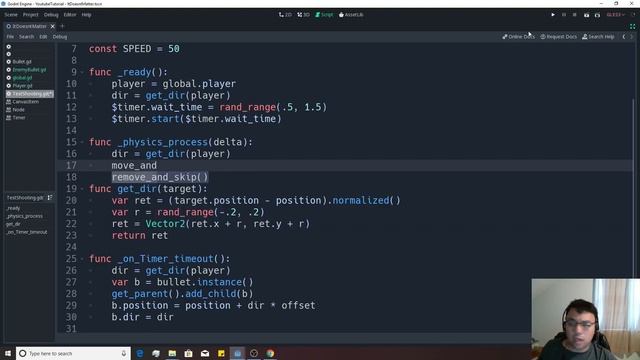640x360 pixels.
Task: Collapse the get_dir function fold arrow
Action: click(x=82, y=189)
